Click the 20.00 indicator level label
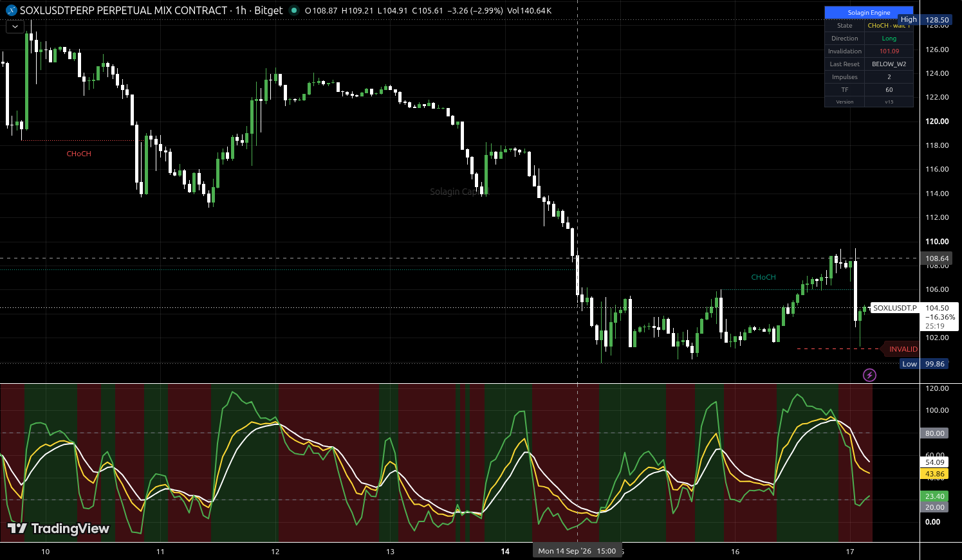This screenshot has height=560, width=962. (x=934, y=507)
